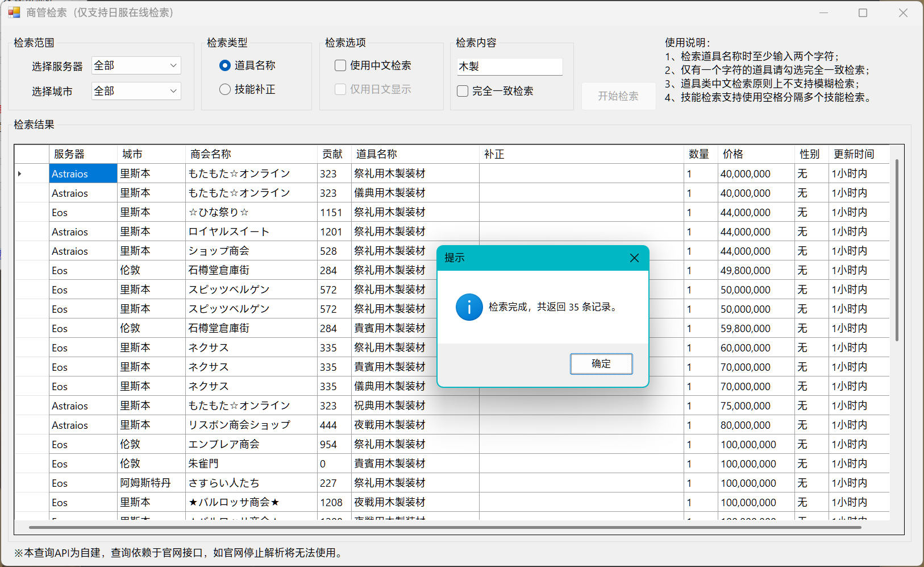Click the row selector arrow of the first row

point(20,173)
